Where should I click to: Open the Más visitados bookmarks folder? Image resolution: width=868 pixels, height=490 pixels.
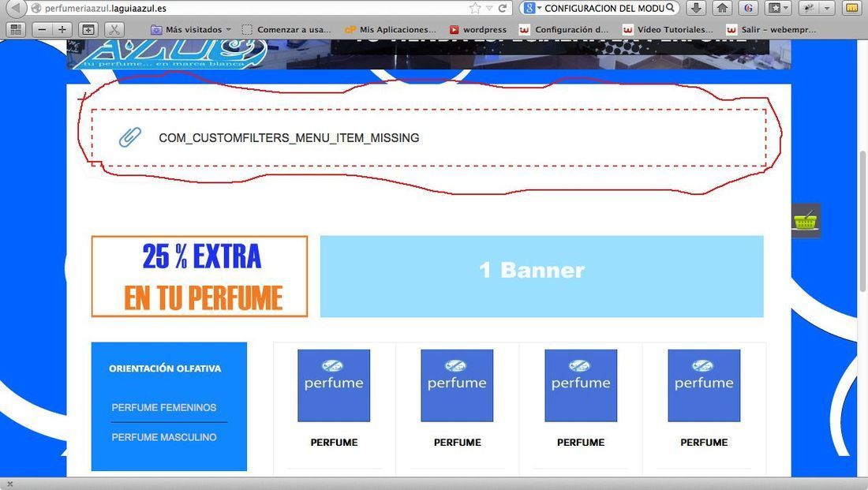point(191,29)
